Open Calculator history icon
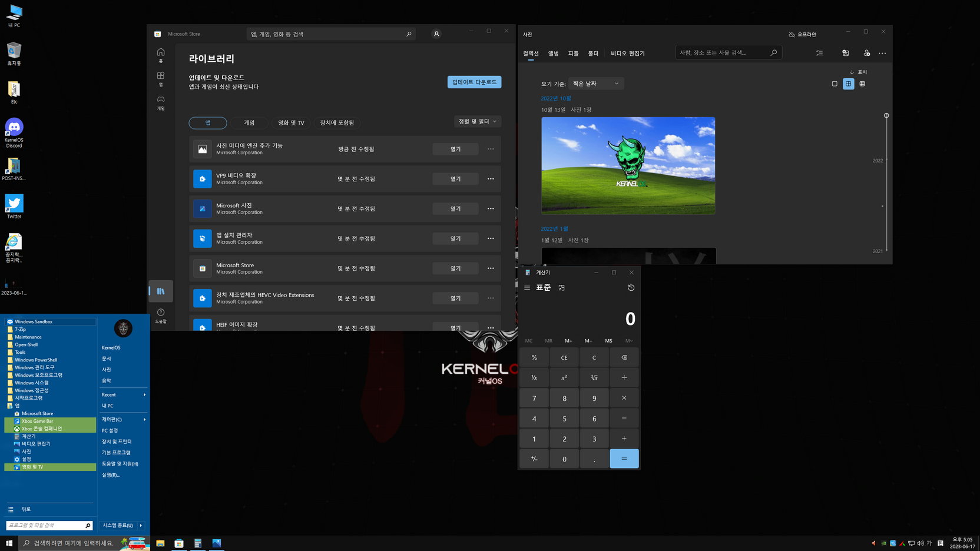Screen dimensions: 980x551 [631, 288]
